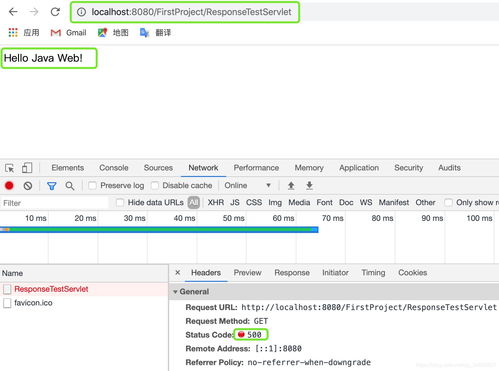Enable the Disable cache checkbox
Image resolution: width=499 pixels, height=371 pixels.
pos(155,185)
